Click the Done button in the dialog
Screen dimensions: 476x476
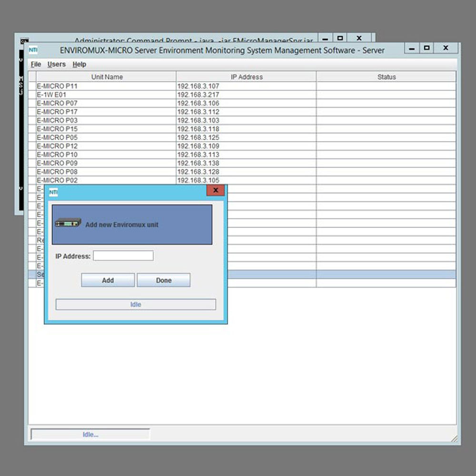[164, 280]
